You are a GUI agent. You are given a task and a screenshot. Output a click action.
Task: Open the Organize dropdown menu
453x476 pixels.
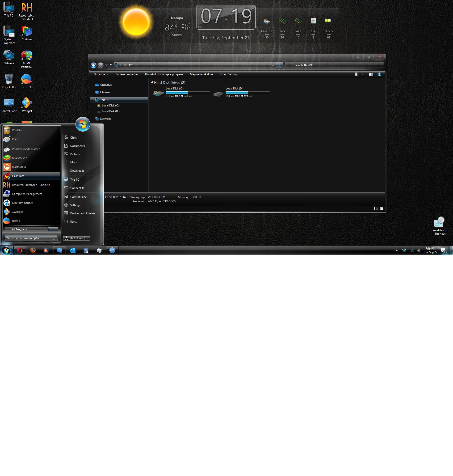click(x=101, y=74)
